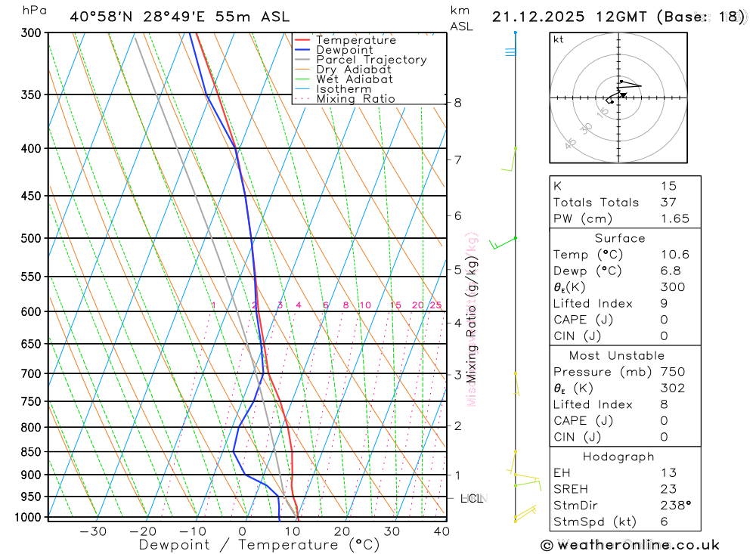Click the K index value 15
Image resolution: width=756 pixels, height=554 pixels.
point(668,186)
